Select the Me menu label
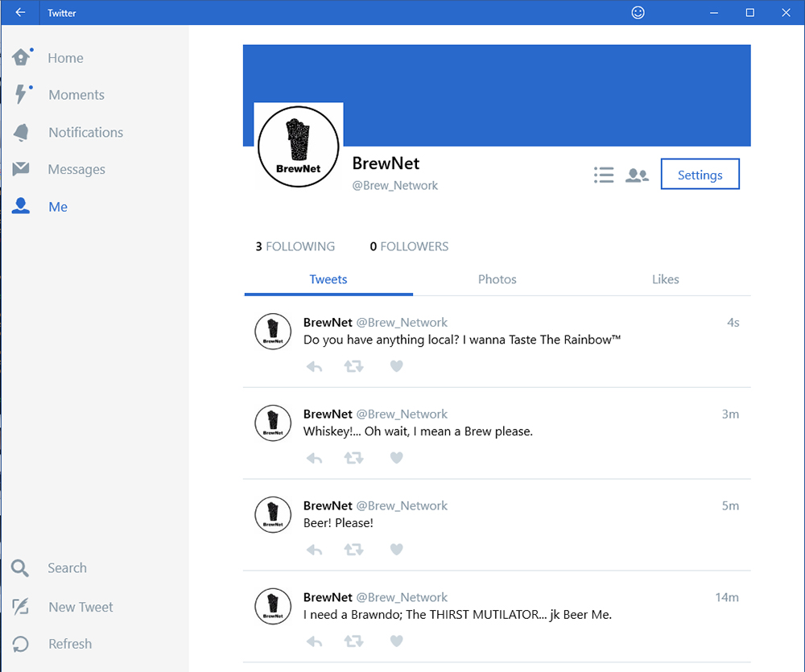 click(x=58, y=207)
